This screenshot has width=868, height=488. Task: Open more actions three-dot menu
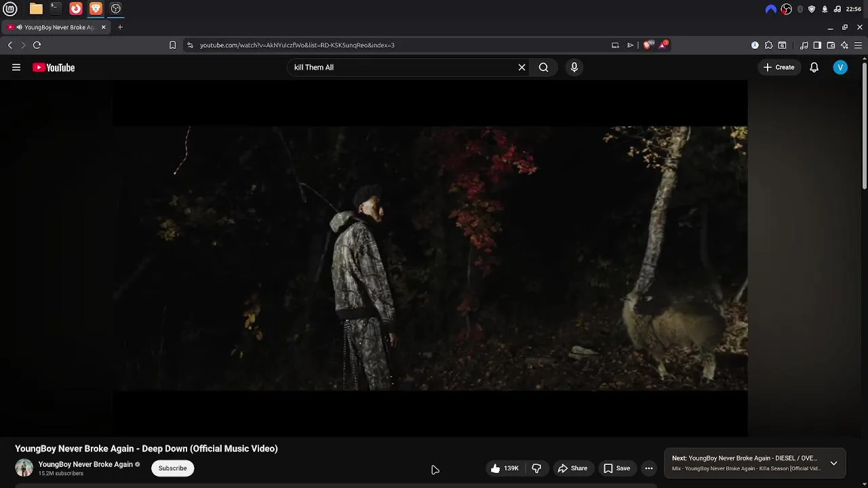pyautogui.click(x=649, y=468)
